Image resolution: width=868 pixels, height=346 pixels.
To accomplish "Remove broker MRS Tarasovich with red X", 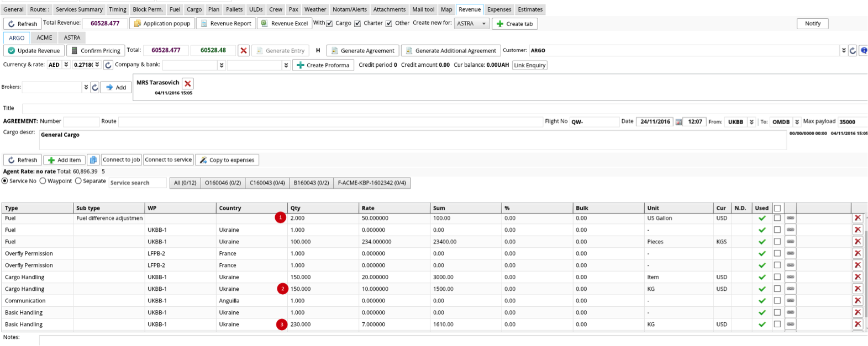I will point(188,83).
